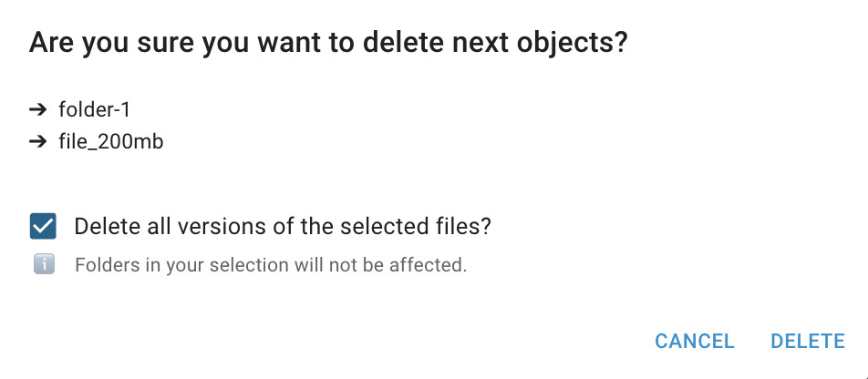
Task: Uncheck the delete all versions checkbox
Action: (43, 226)
